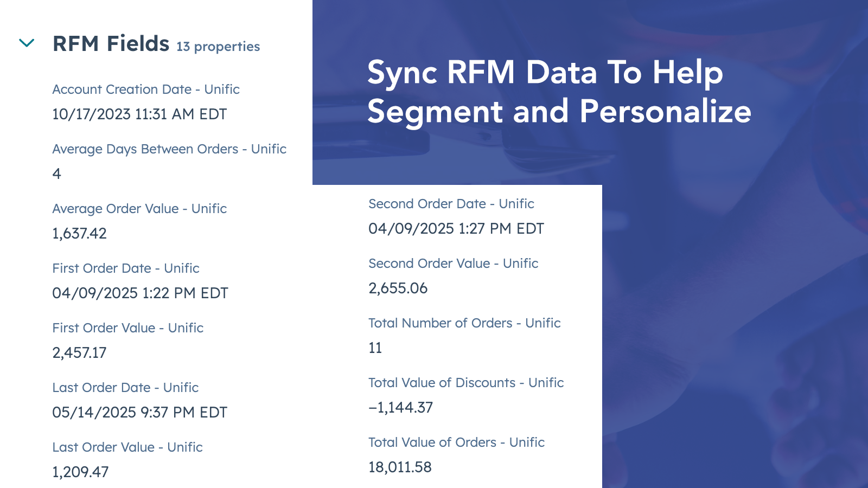868x488 pixels.
Task: Collapse the RFM Fields section chevron
Action: 27,43
